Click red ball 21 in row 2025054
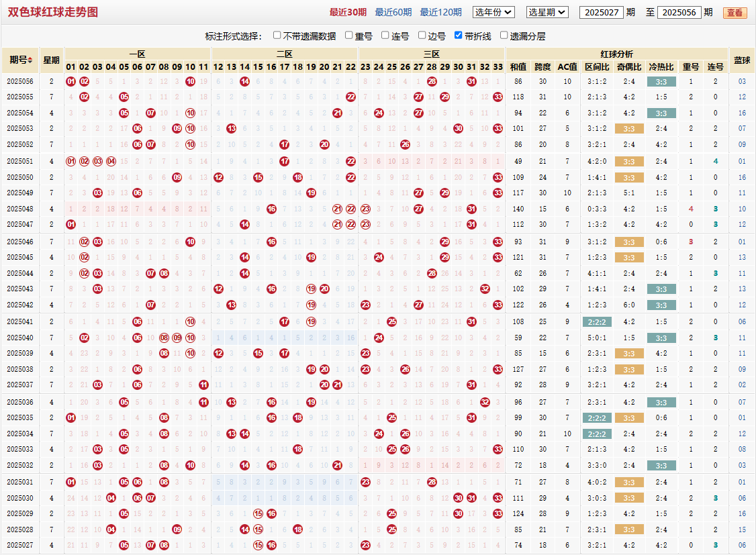756x555 pixels. (x=338, y=113)
